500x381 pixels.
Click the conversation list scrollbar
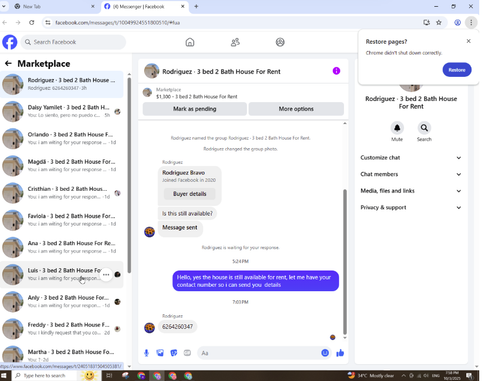(129, 175)
